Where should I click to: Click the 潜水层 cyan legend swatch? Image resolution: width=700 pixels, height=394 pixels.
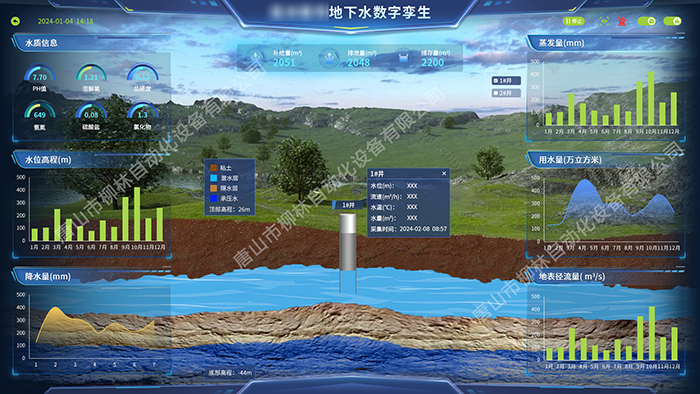(x=214, y=178)
